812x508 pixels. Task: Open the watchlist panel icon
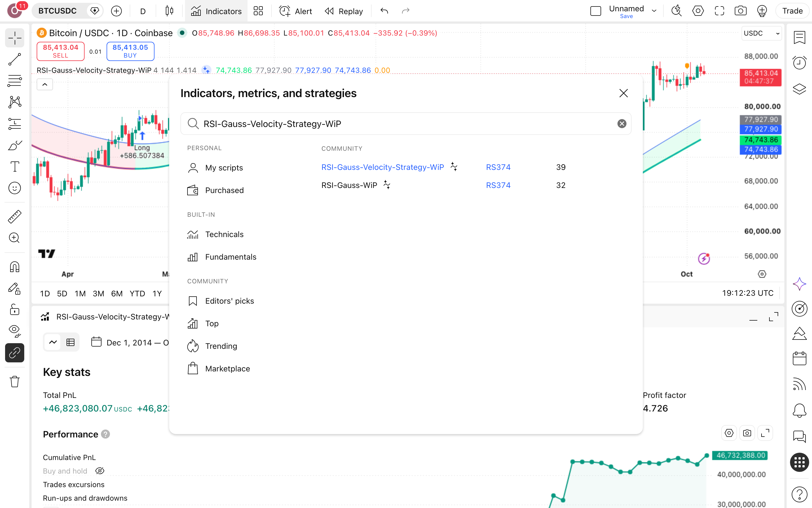tap(800, 37)
